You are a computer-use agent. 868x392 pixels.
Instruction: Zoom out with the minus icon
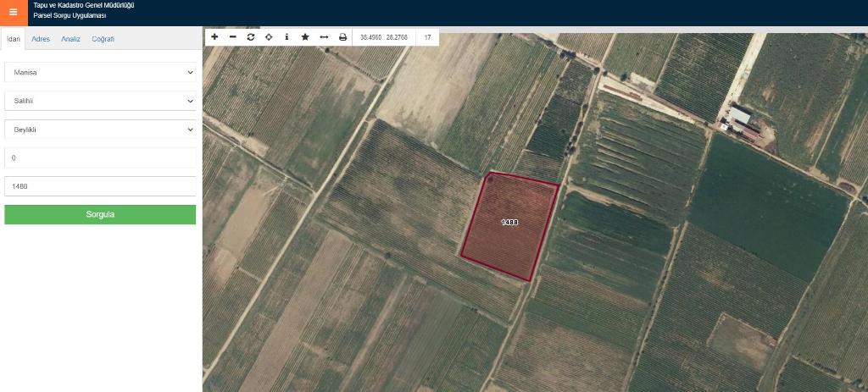[x=233, y=37]
